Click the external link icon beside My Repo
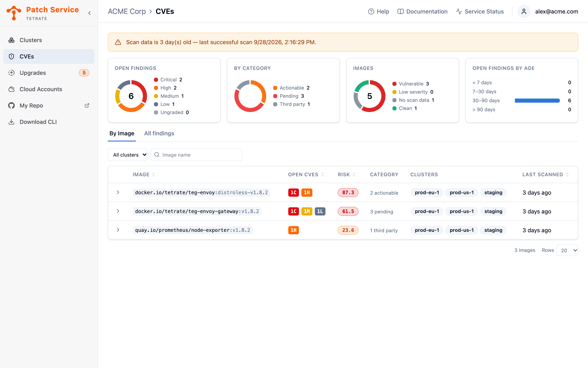The height and width of the screenshot is (368, 588). (87, 105)
